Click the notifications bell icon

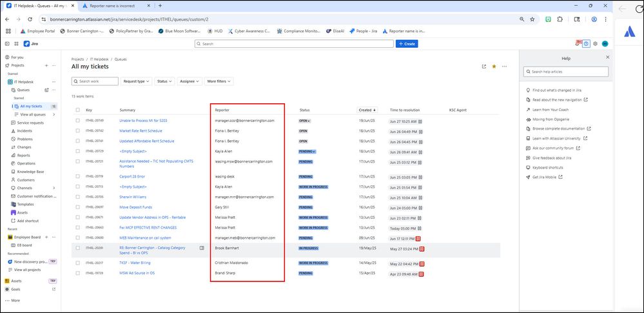point(578,43)
